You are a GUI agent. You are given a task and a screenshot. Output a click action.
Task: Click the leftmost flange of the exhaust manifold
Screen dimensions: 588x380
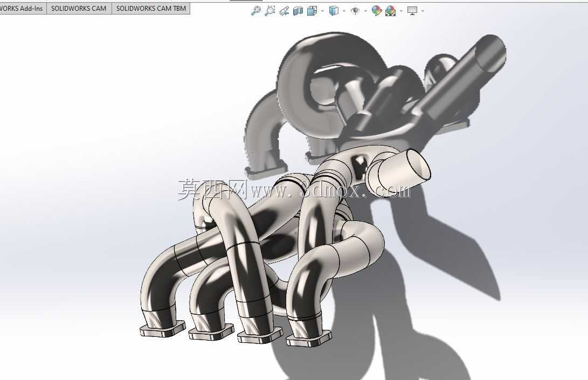point(162,329)
